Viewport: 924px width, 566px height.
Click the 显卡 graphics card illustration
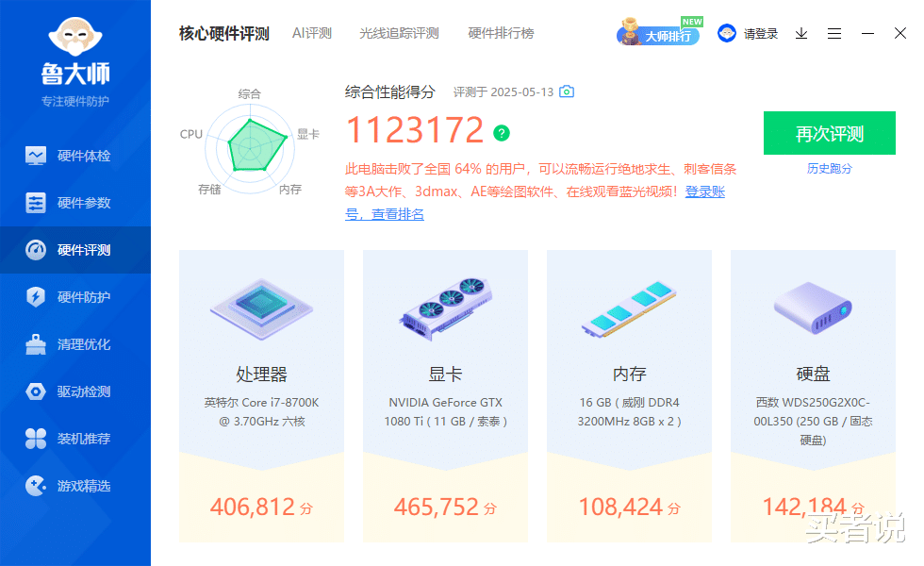[x=445, y=308]
